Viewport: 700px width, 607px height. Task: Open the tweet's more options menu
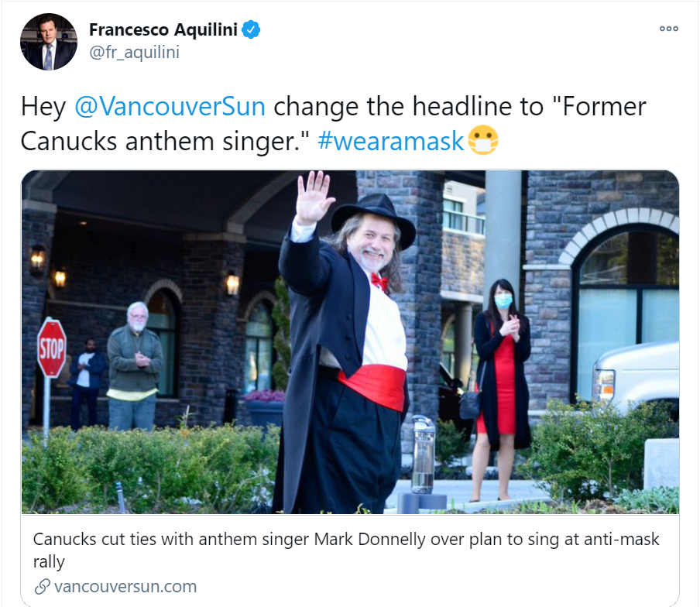coord(669,29)
